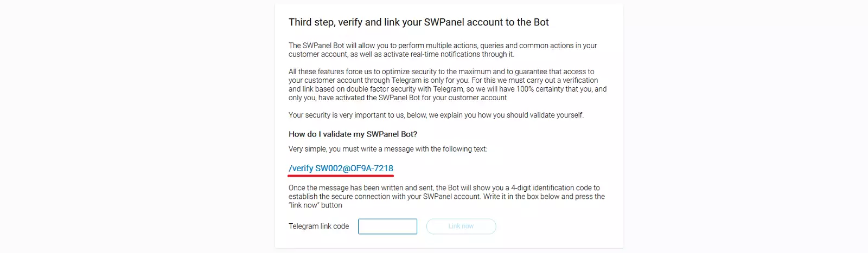Image resolution: width=868 pixels, height=253 pixels.
Task: Click the red underline beneath the verify command
Action: 341,176
